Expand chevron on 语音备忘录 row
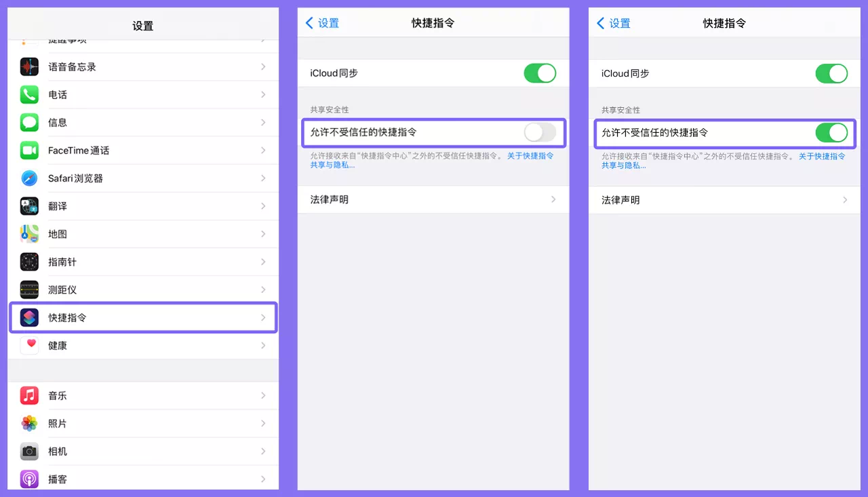 (263, 66)
